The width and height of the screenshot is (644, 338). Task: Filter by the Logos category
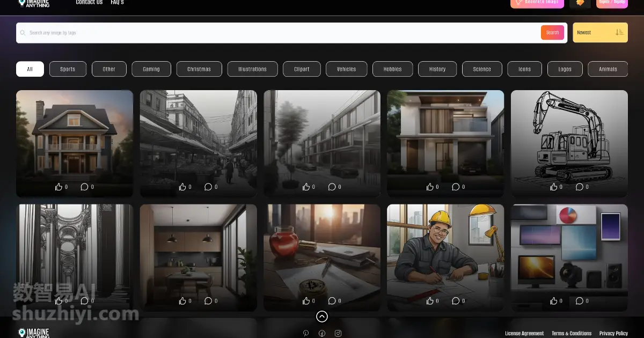tap(565, 69)
